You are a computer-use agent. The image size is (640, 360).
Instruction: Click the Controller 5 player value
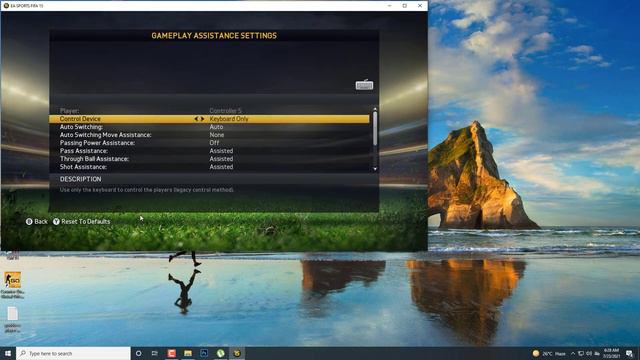coord(225,111)
